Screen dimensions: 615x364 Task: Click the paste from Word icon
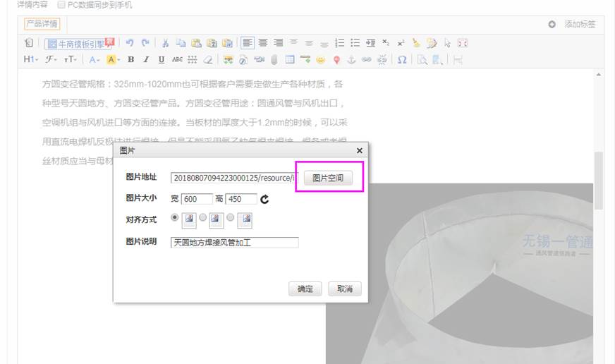(x=228, y=43)
